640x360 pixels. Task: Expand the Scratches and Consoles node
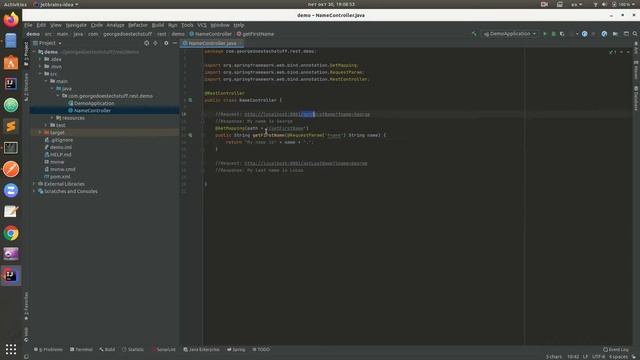click(34, 191)
